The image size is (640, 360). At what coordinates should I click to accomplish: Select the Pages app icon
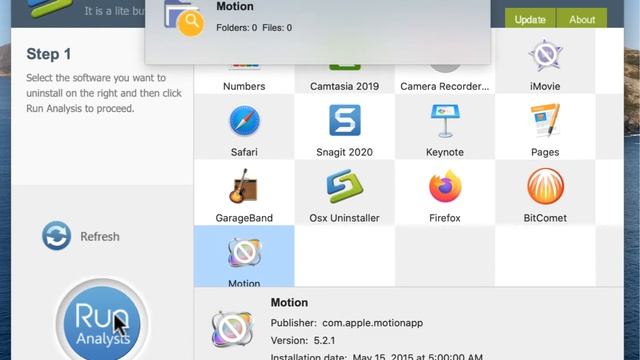(545, 120)
